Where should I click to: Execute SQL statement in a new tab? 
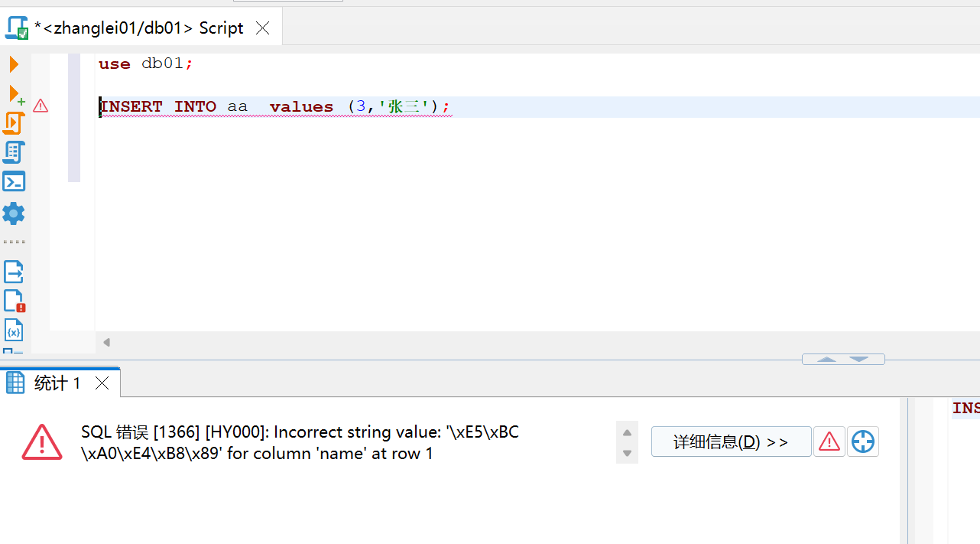[x=14, y=93]
